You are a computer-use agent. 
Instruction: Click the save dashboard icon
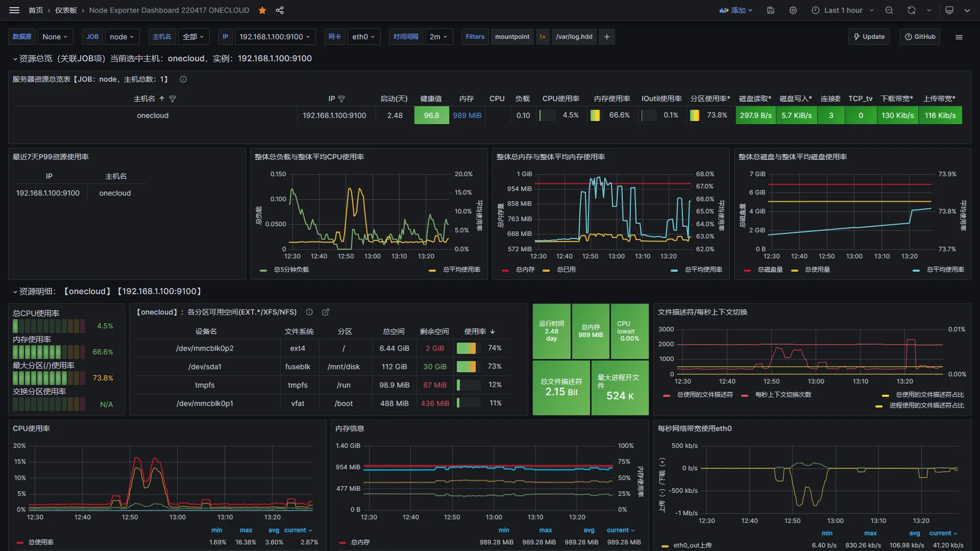tap(771, 10)
